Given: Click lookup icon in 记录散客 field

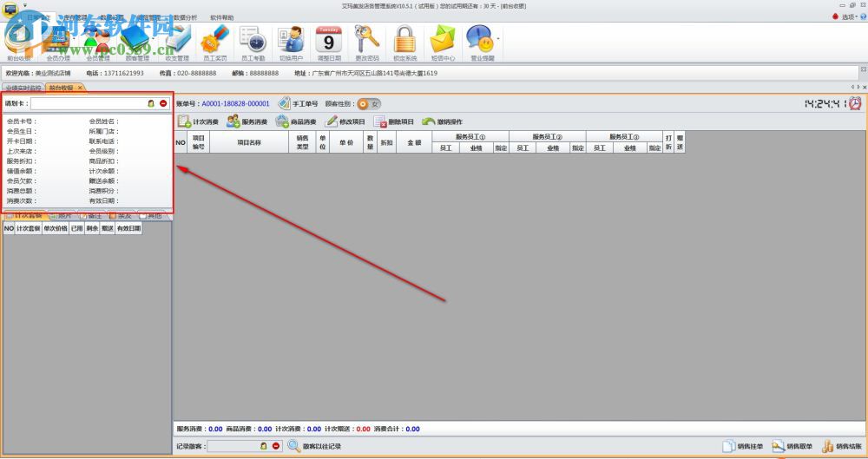Looking at the screenshot, I should coord(264,446).
